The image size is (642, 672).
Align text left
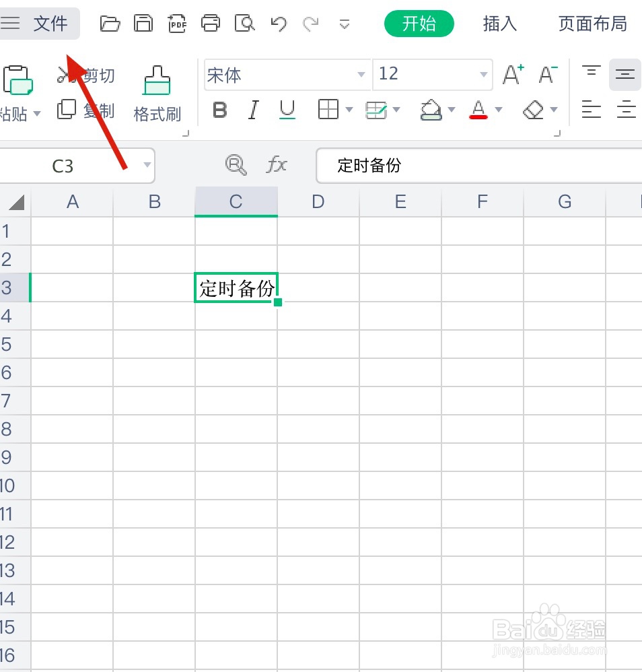tap(592, 109)
